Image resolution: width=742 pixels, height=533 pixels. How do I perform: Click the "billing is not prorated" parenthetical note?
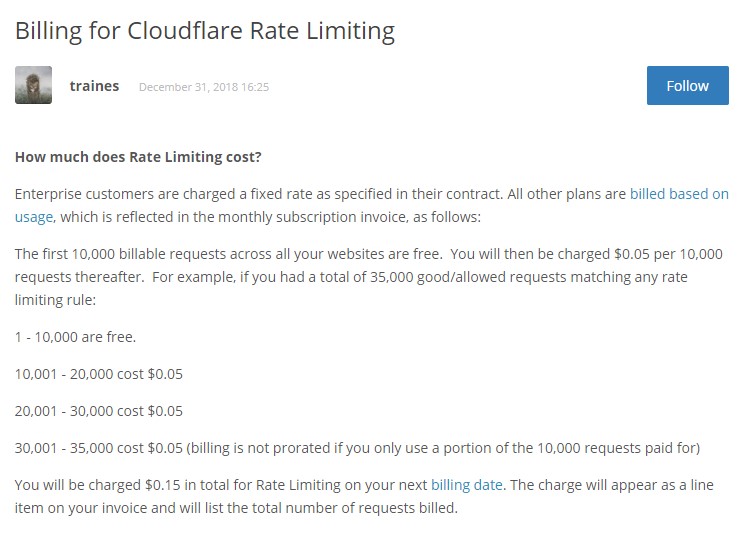[445, 448]
